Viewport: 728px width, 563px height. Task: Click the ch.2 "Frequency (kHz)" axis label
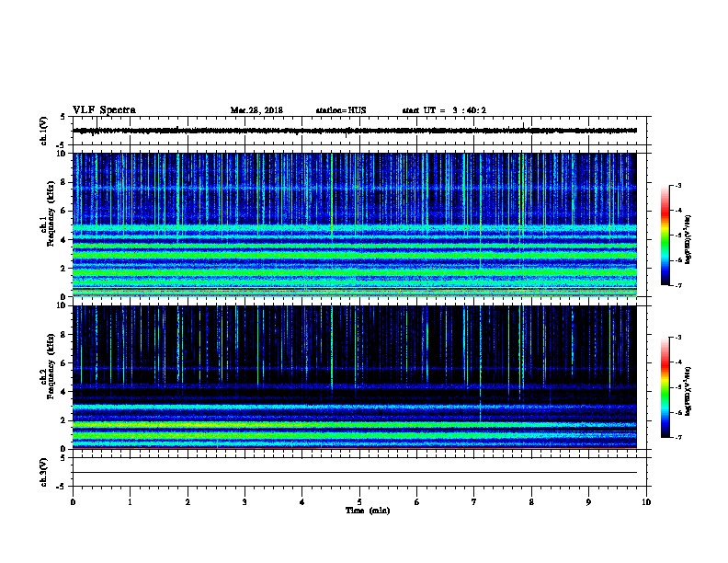[x=51, y=366]
